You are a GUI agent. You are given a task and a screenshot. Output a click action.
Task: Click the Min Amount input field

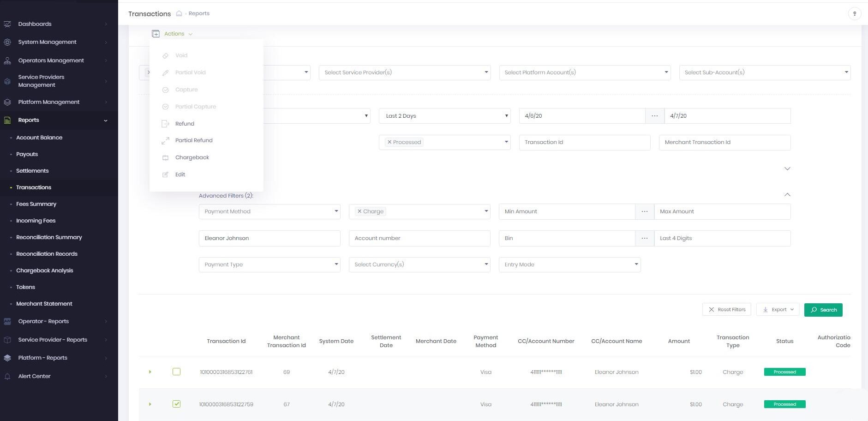pos(567,211)
